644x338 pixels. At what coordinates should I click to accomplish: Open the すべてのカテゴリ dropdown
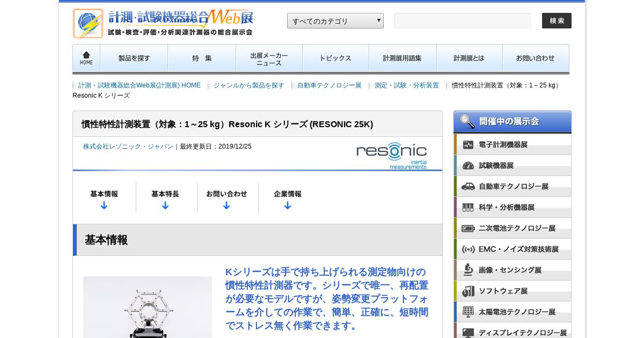click(x=335, y=21)
